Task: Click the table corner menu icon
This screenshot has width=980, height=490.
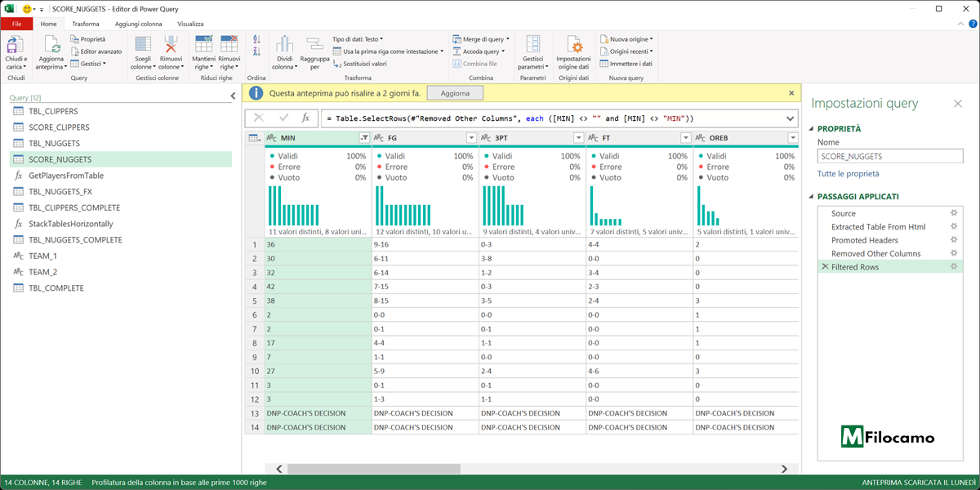Action: [x=253, y=138]
